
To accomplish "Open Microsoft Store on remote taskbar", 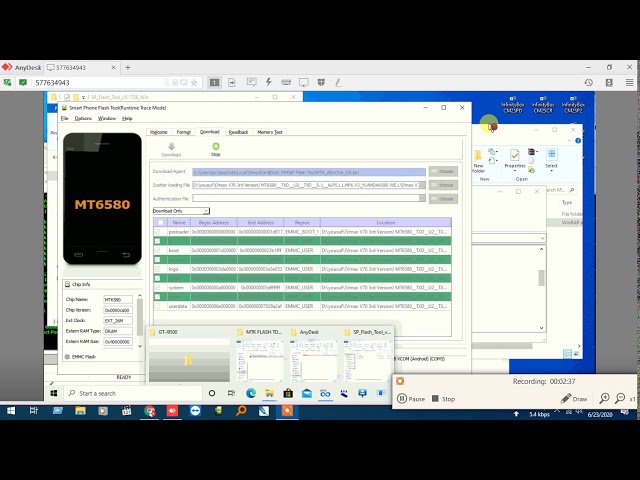I will click(288, 393).
